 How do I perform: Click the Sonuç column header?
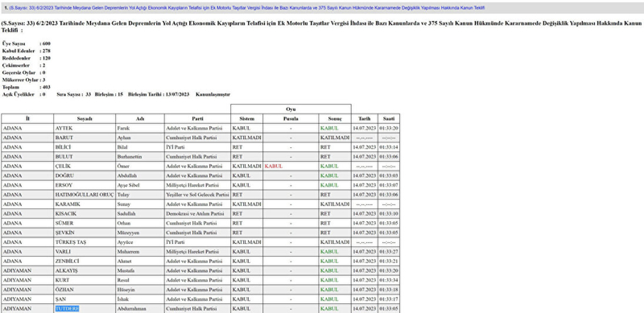point(335,119)
